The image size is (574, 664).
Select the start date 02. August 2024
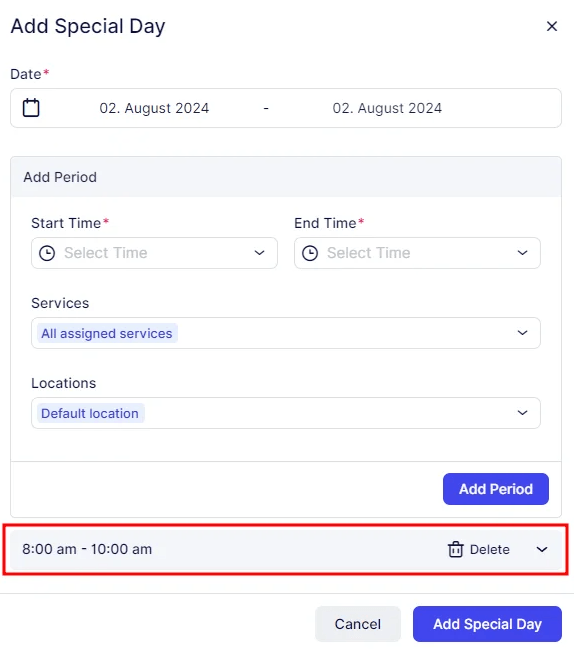pos(154,108)
